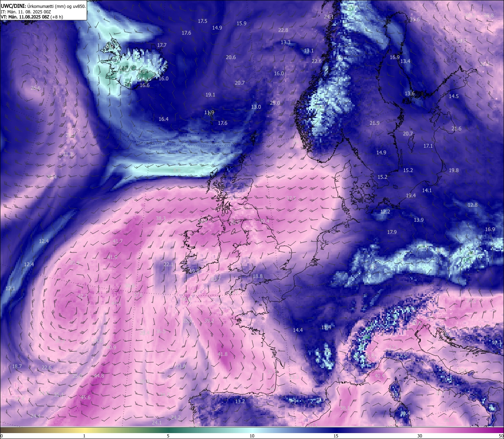Image resolution: width=504 pixels, height=439 pixels.
Task: Click the map value '21.9'
Action: click(x=374, y=123)
